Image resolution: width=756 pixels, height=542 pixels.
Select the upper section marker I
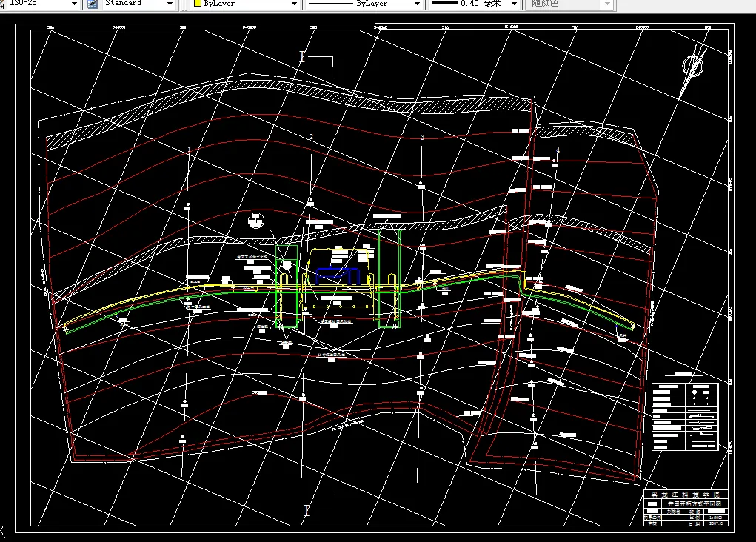302,56
